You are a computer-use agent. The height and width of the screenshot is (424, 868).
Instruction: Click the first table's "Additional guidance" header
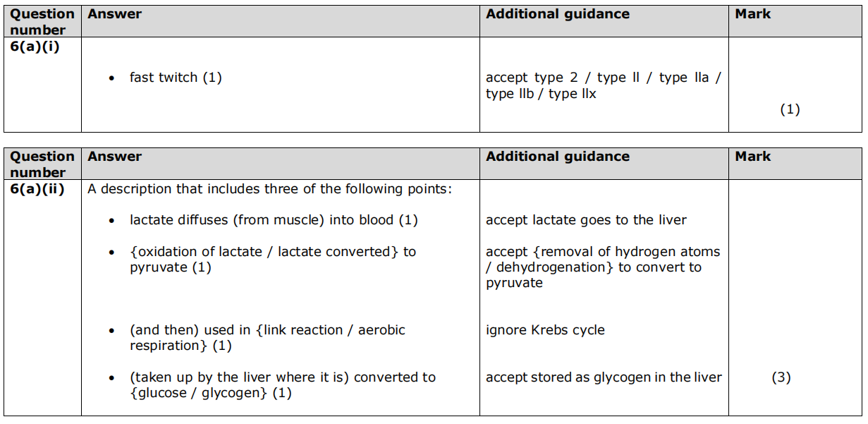click(x=557, y=14)
